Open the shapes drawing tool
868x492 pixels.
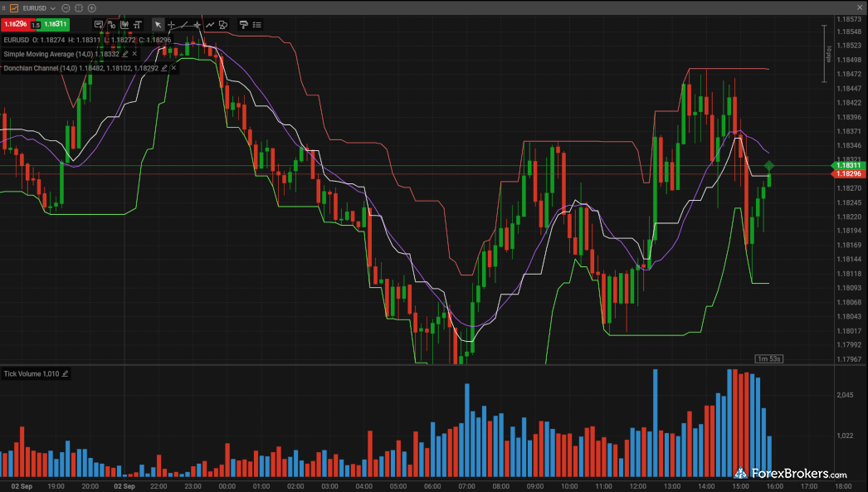point(223,25)
